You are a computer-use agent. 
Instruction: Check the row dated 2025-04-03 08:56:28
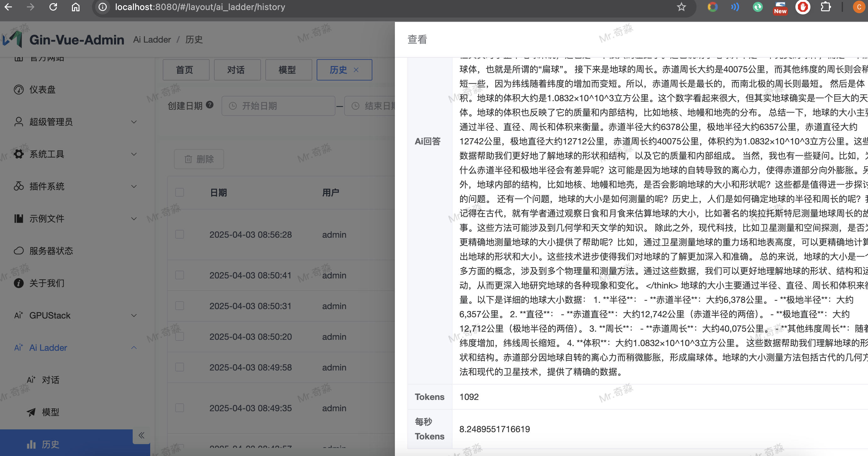coord(180,234)
